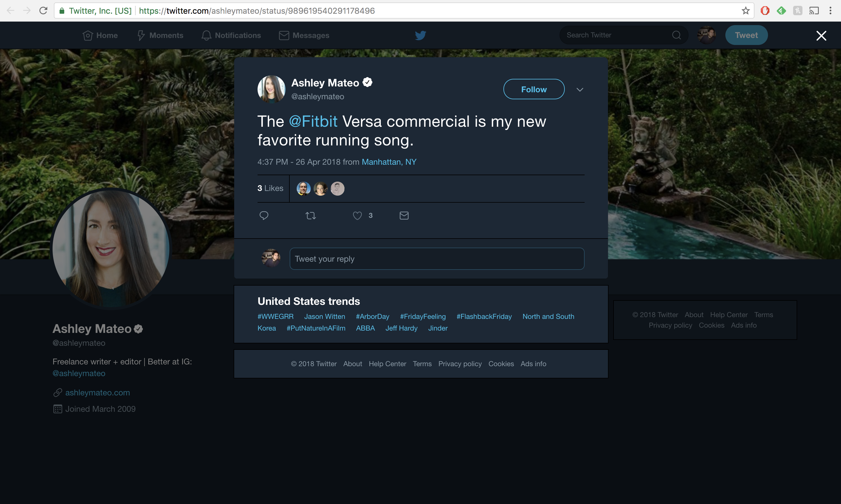
Task: Open the #FridayFeeling trend
Action: tap(423, 317)
